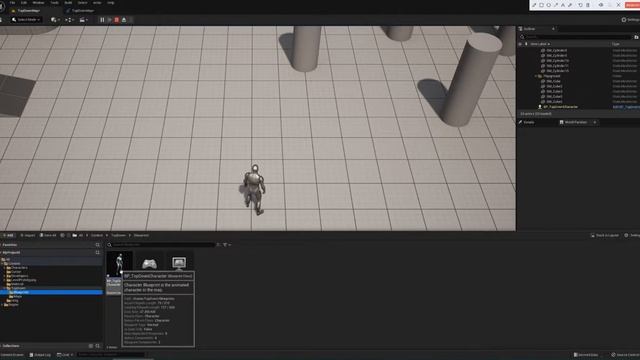Open the Blueprints toolbar dropdown

pos(69,20)
